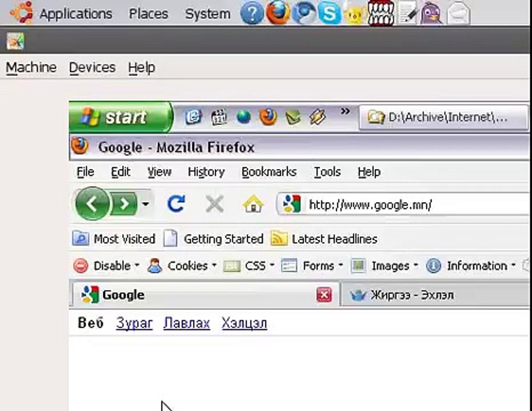The image size is (532, 411).
Task: Open the Latest Headlines feed bookmark
Action: [324, 239]
